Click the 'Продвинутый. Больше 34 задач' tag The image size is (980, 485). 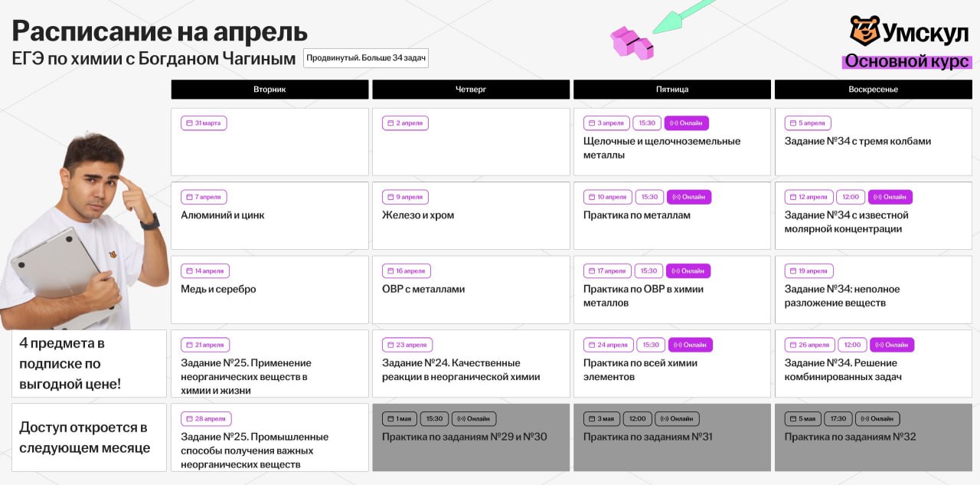[366, 58]
